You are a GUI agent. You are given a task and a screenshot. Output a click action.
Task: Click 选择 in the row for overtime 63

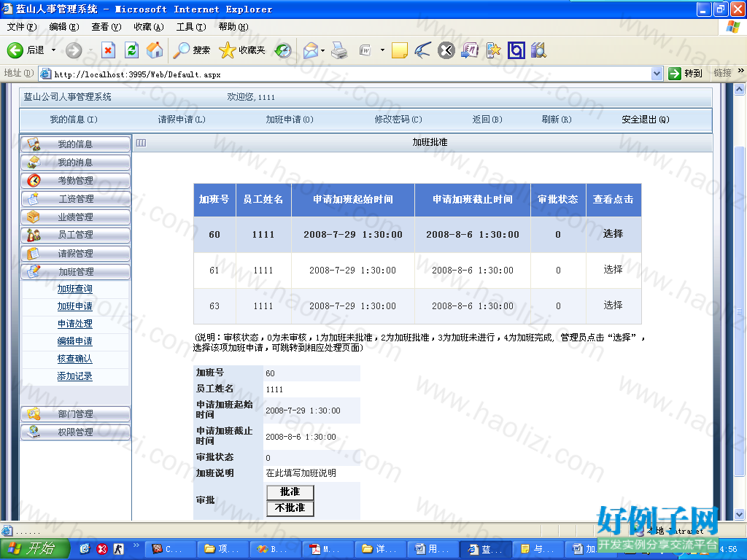[613, 306]
